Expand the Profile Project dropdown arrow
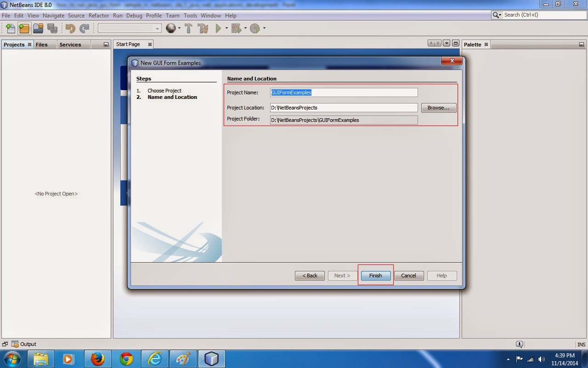The height and width of the screenshot is (368, 588). pos(264,29)
